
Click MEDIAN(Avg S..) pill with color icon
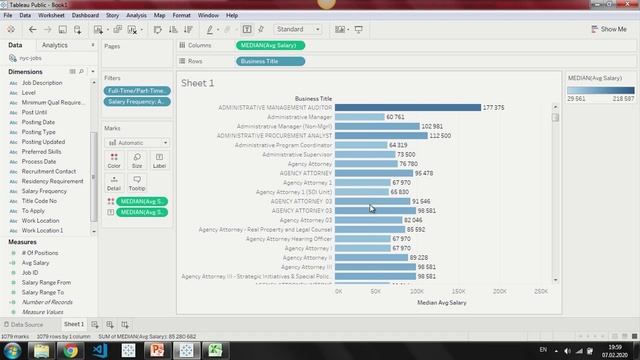142,201
